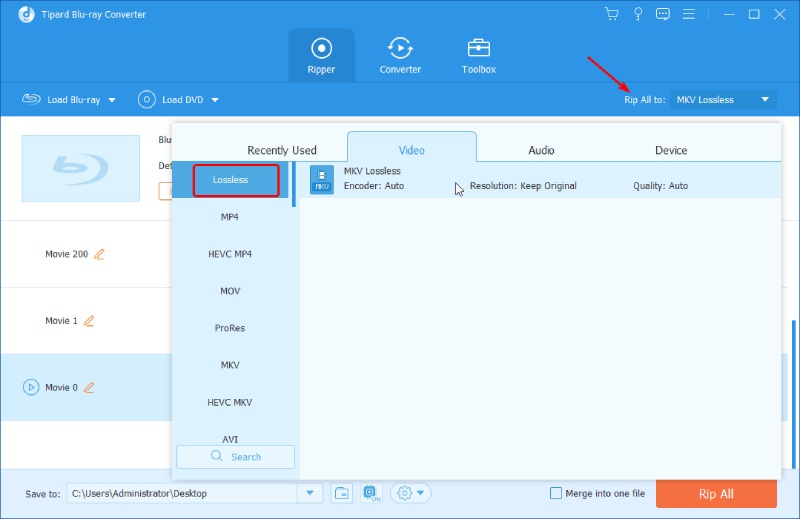The width and height of the screenshot is (800, 519).
Task: Switch to the Ripper tab
Action: pyautogui.click(x=321, y=55)
